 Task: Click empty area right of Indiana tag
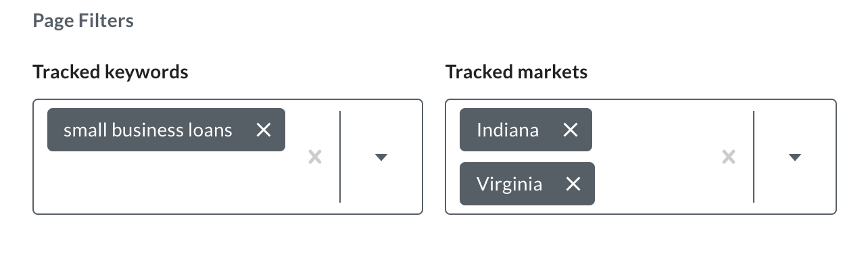652,130
